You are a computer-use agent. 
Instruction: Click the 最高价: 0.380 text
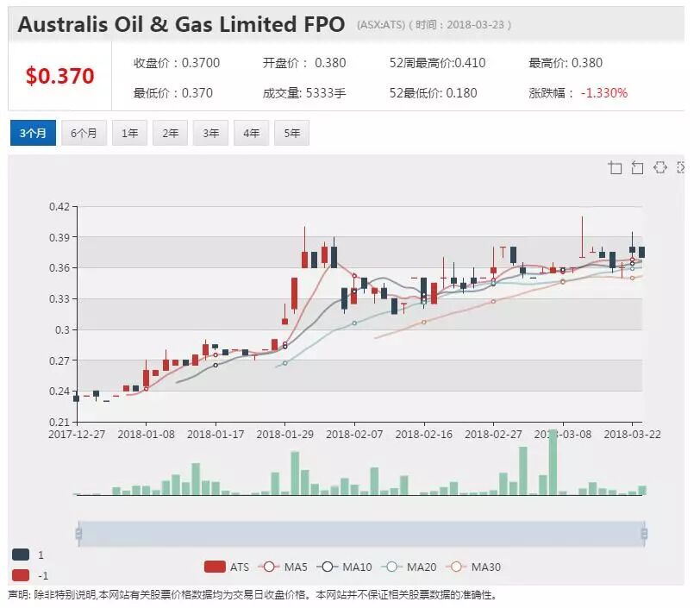[566, 63]
